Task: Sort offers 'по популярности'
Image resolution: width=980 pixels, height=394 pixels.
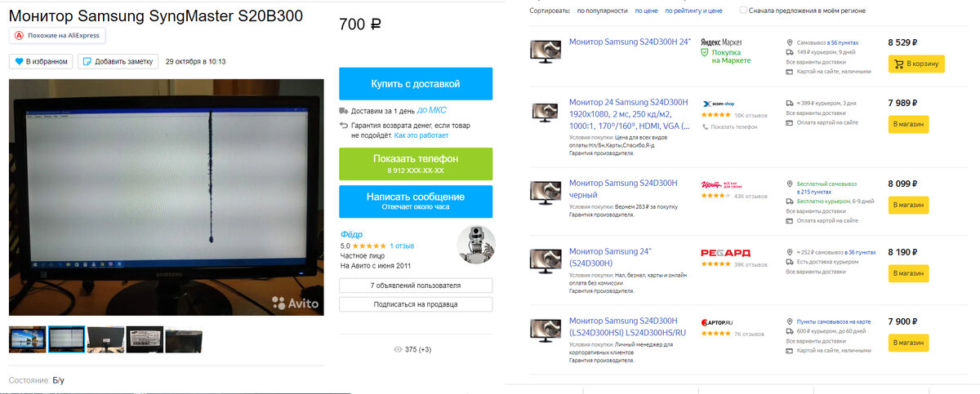Action: (603, 11)
